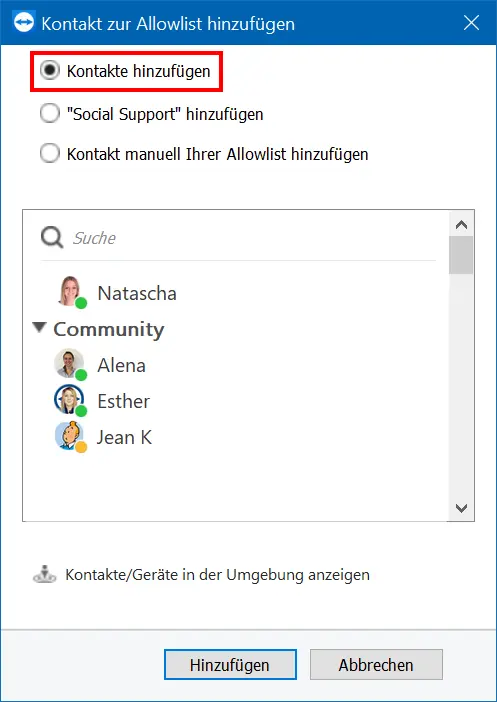Click the nearby devices icon
Screen dimensions: 497x702
coord(45,574)
